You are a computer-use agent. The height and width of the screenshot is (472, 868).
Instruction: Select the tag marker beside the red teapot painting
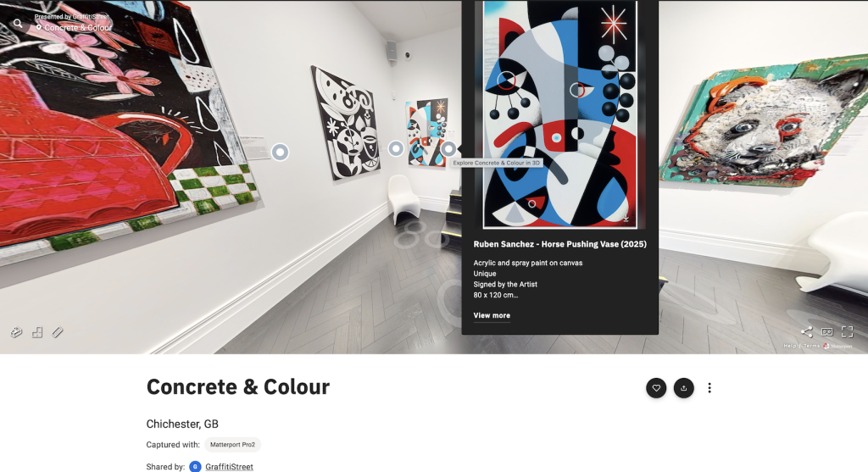280,152
